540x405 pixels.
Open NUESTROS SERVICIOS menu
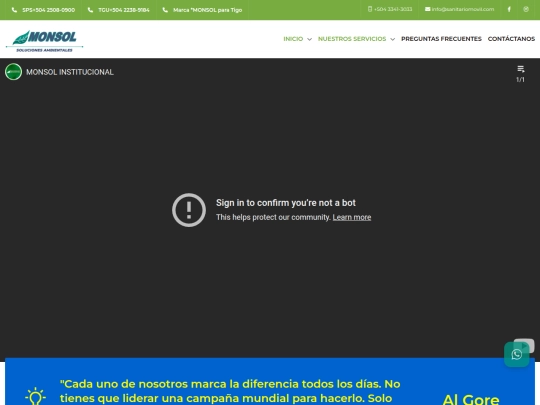(352, 39)
